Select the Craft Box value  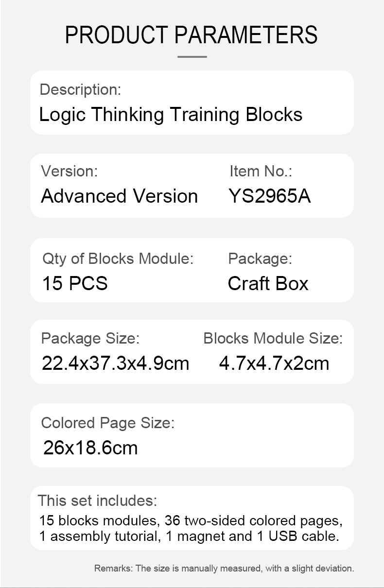(x=268, y=284)
